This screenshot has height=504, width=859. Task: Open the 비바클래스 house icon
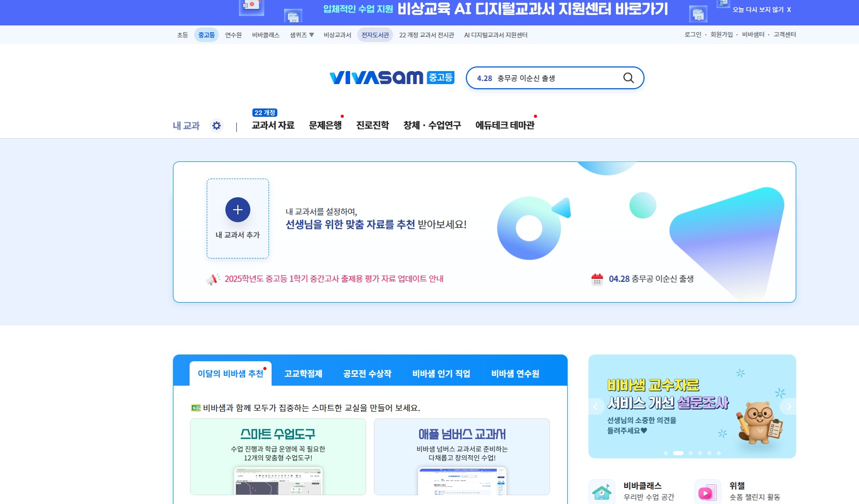602,491
